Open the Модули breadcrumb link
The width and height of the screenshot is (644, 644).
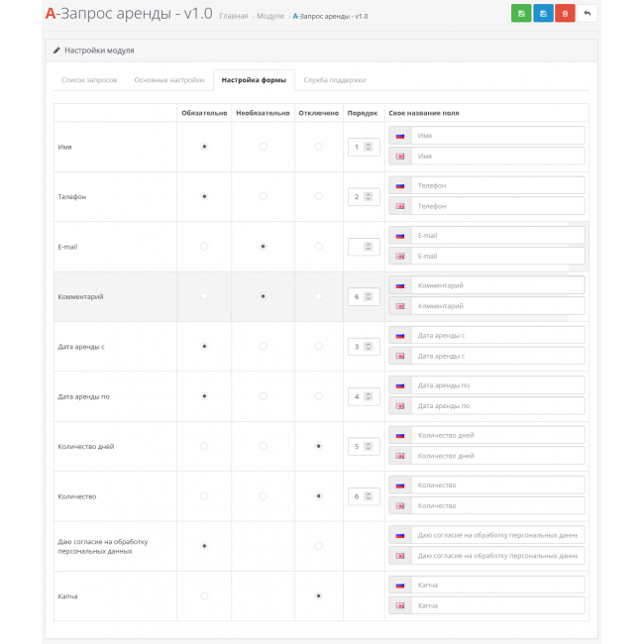(x=270, y=16)
